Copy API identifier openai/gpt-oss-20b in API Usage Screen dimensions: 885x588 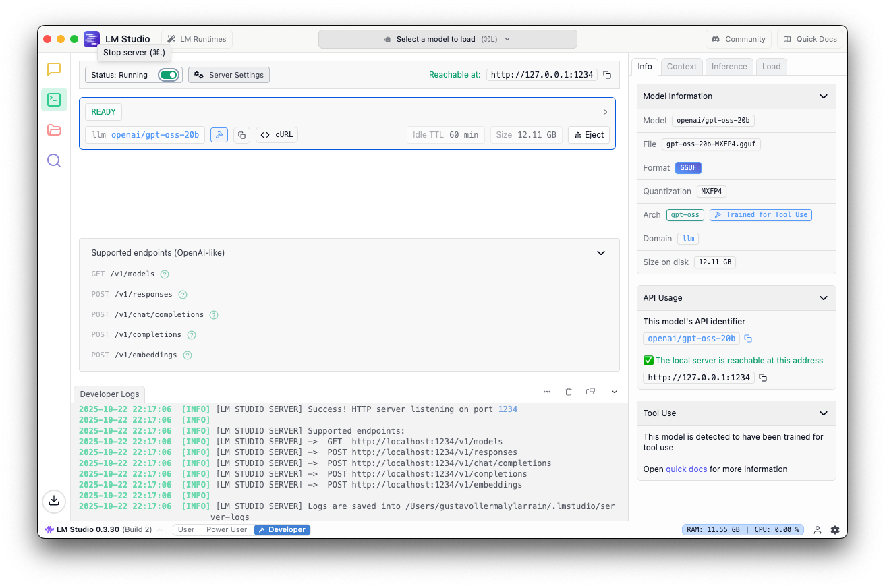[748, 339]
